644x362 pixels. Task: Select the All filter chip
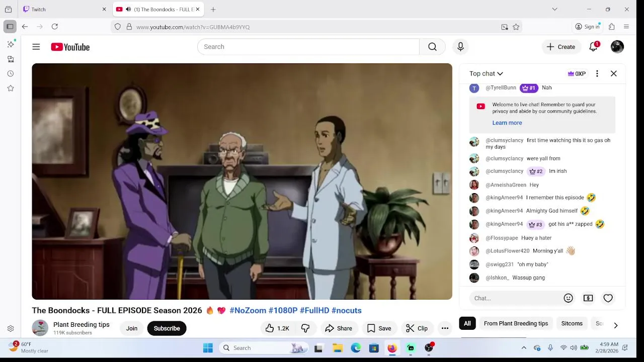click(467, 323)
